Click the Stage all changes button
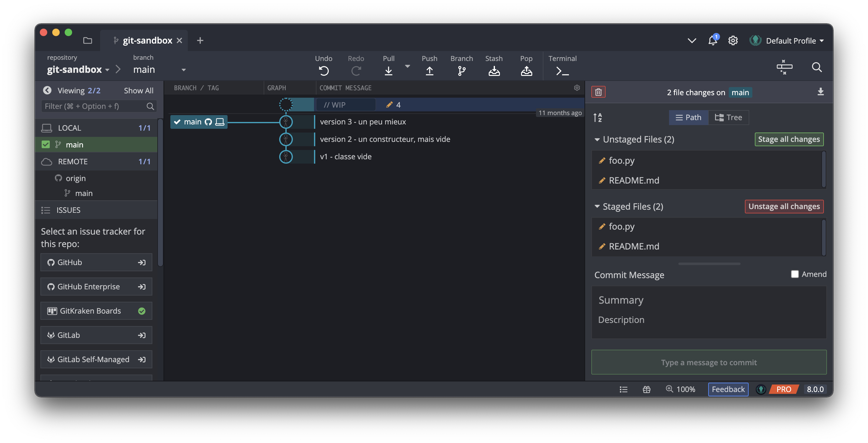 point(789,139)
